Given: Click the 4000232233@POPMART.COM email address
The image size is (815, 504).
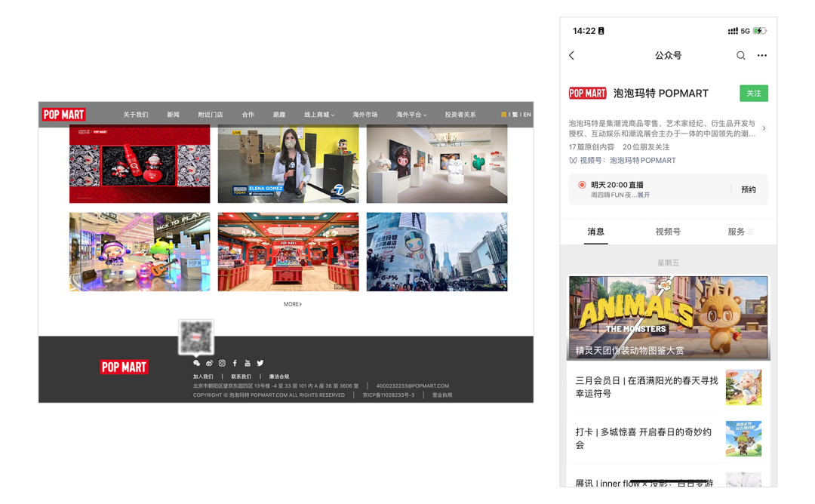Looking at the screenshot, I should coord(413,386).
